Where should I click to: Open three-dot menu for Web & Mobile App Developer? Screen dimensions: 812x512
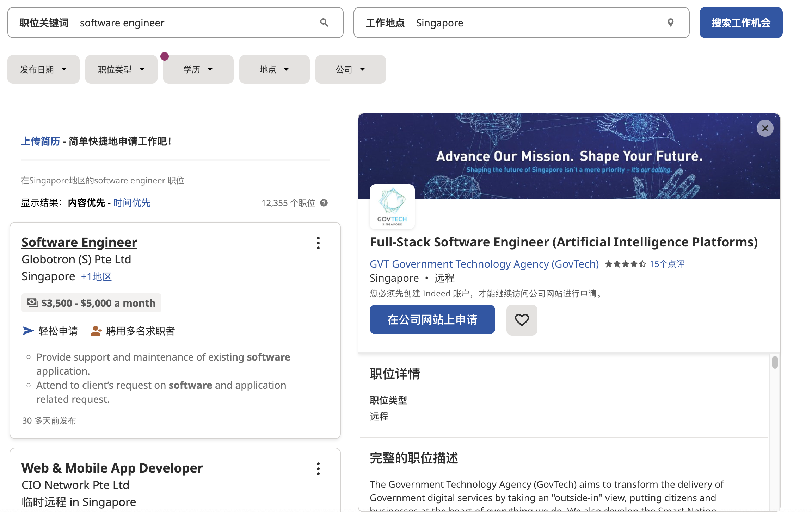pyautogui.click(x=318, y=469)
